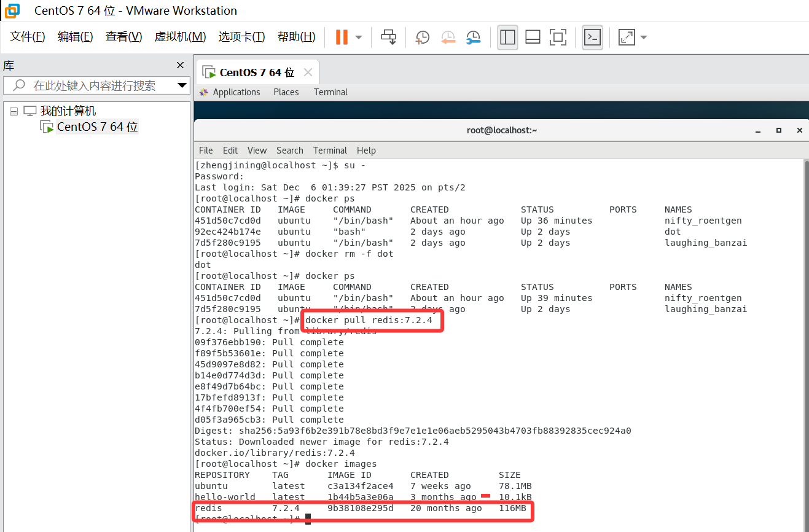
Task: Click the sha256 Digest line
Action: [413, 431]
